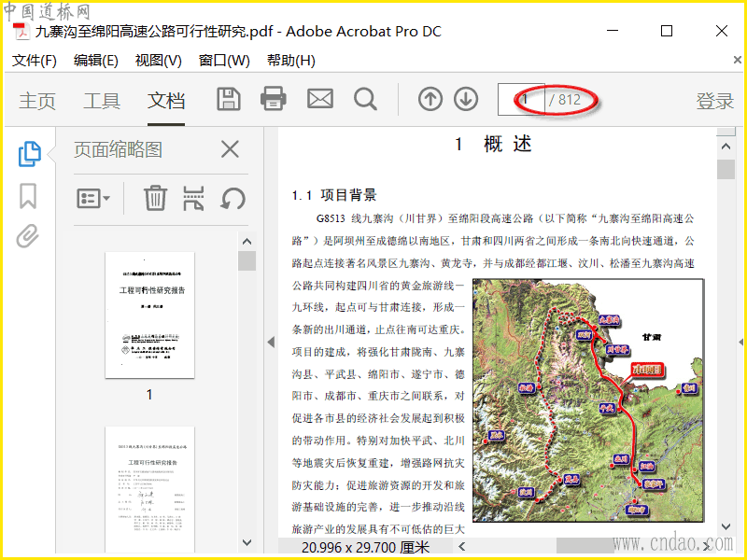Close document with small X in menu bar
This screenshot has height=560, width=747.
(x=737, y=60)
